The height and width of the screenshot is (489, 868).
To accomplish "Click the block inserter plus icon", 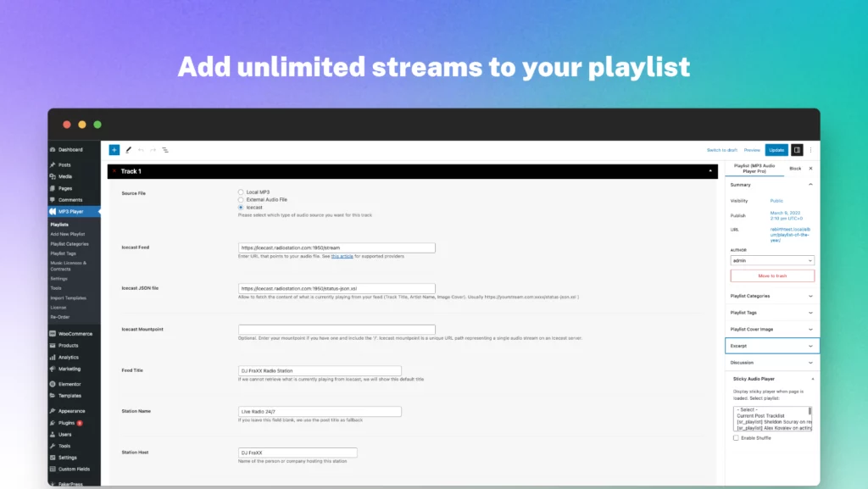I will [114, 150].
